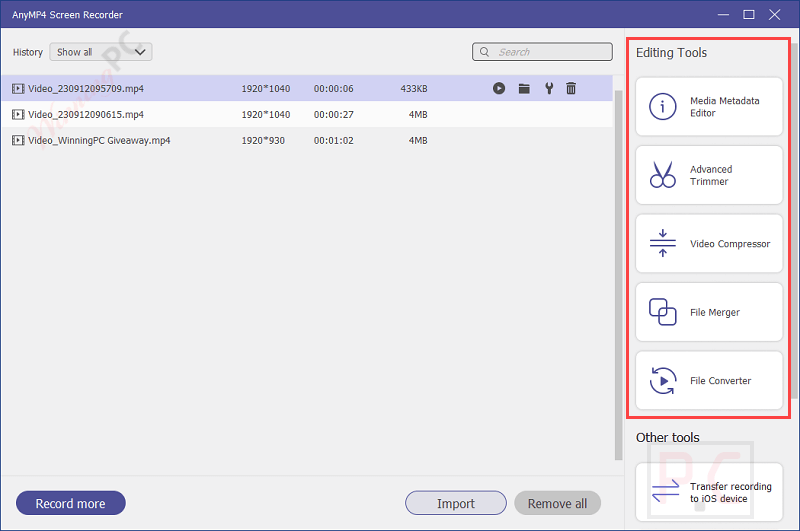
Task: Click the tools panel vertical scrollbar
Action: coord(795,219)
